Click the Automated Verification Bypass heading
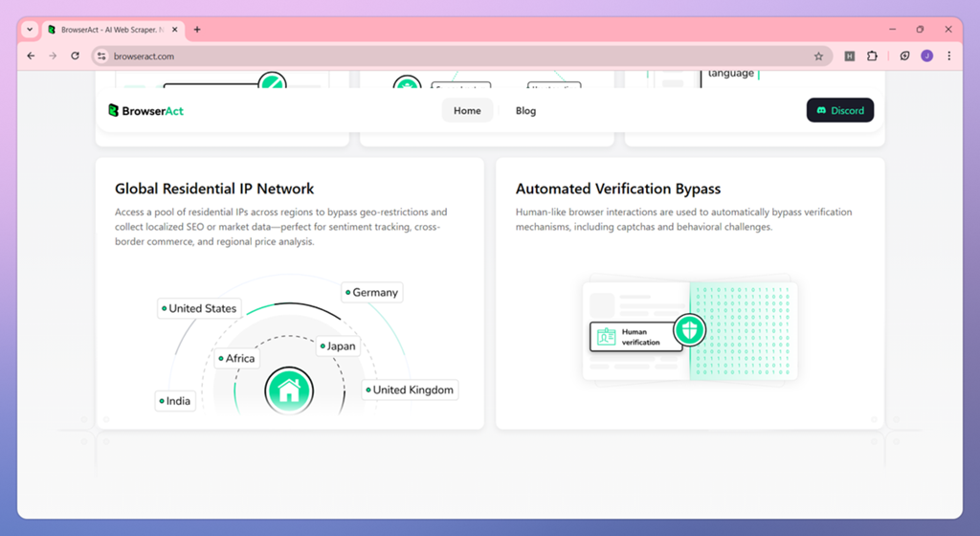 [x=617, y=189]
